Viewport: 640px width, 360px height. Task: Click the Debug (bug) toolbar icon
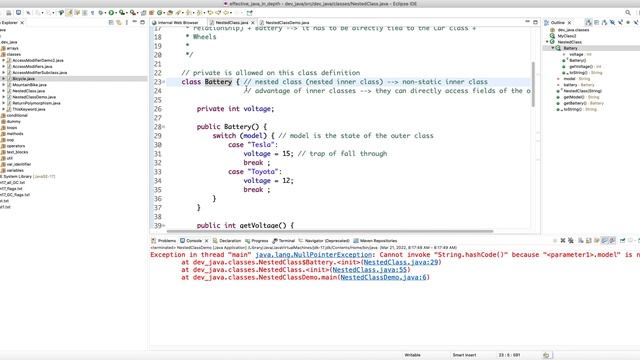click(100, 13)
